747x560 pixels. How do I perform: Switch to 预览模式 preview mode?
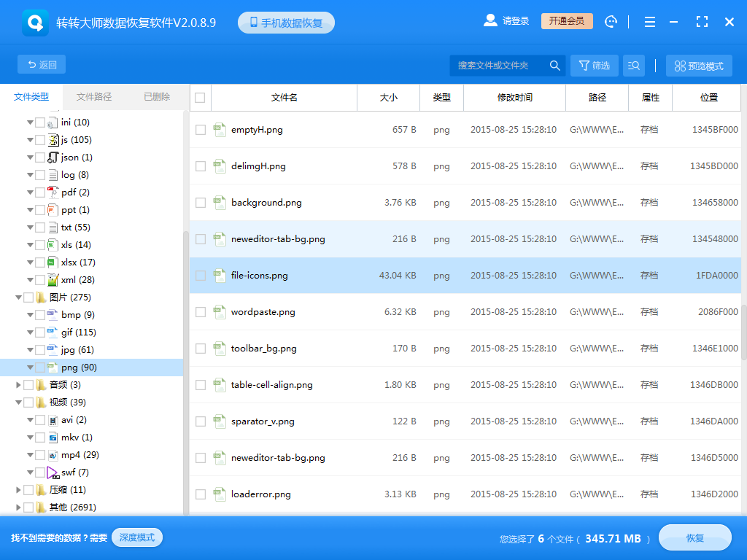pos(699,65)
